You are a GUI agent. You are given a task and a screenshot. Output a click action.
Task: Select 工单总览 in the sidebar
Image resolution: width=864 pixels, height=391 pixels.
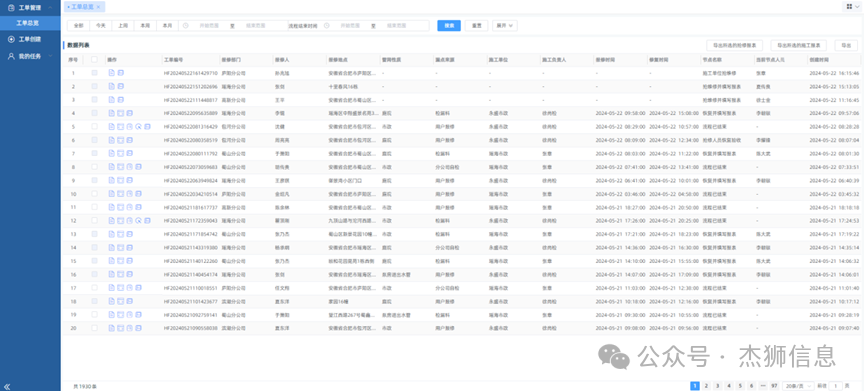pyautogui.click(x=30, y=23)
